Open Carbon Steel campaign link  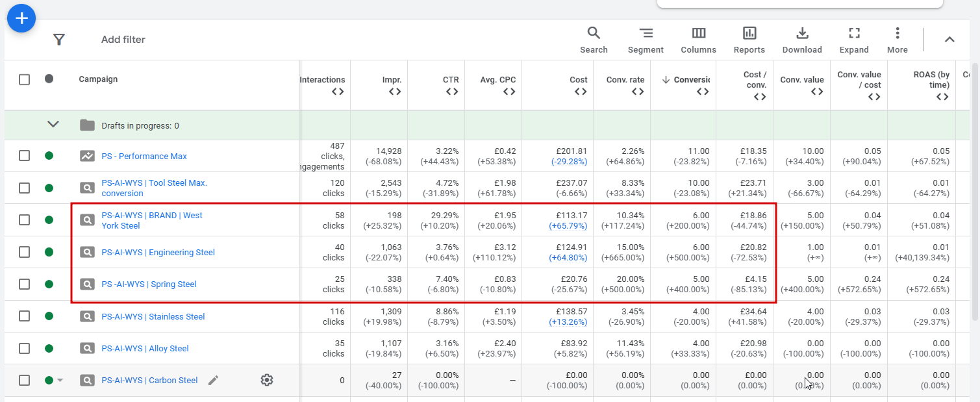click(x=149, y=381)
